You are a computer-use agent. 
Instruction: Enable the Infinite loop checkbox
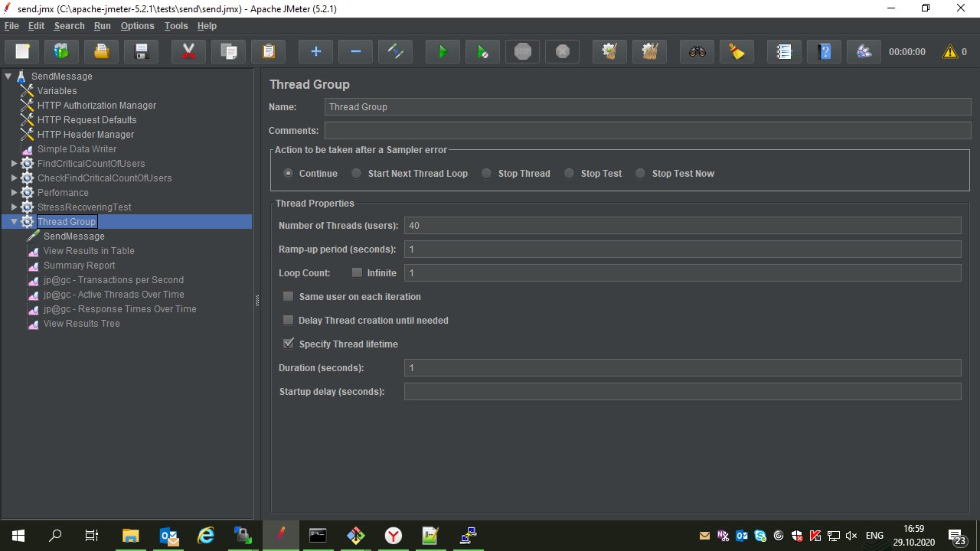click(357, 273)
